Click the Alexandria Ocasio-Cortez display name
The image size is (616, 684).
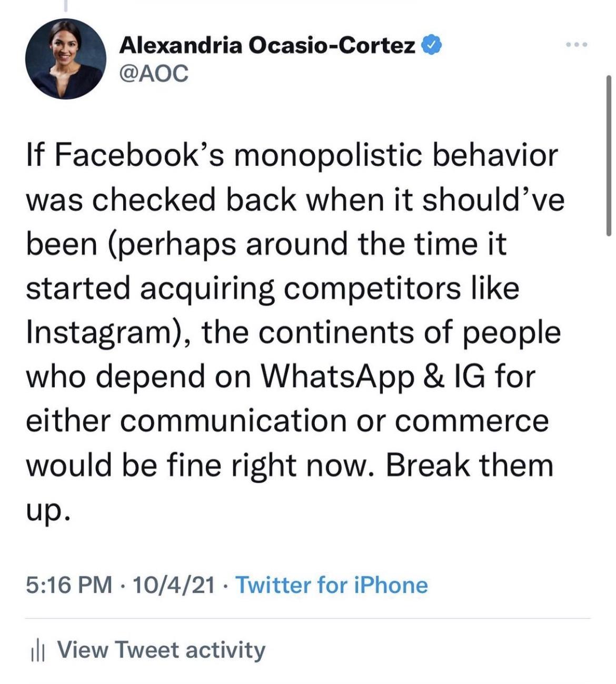[x=267, y=46]
